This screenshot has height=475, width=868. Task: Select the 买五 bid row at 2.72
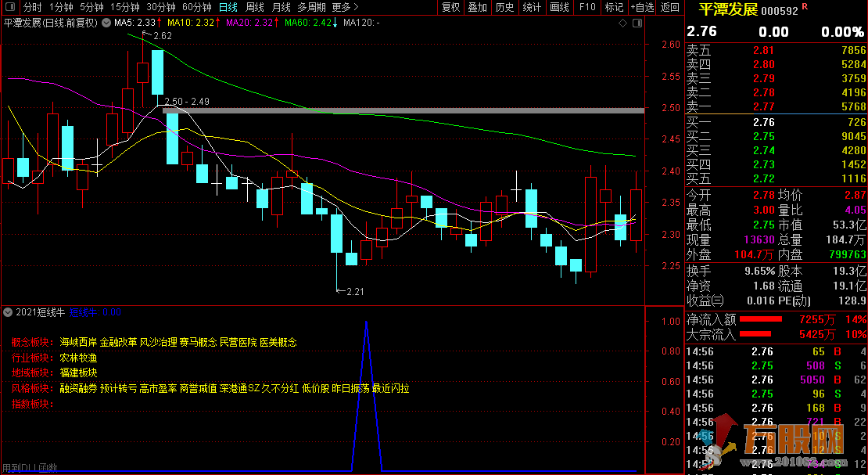(776, 178)
